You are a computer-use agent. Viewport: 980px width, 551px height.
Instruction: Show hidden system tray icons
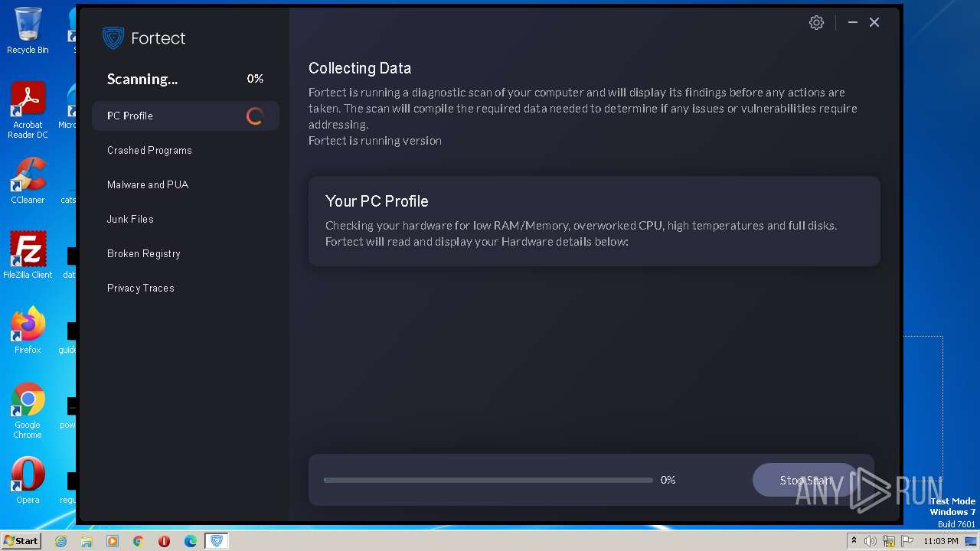coord(854,541)
